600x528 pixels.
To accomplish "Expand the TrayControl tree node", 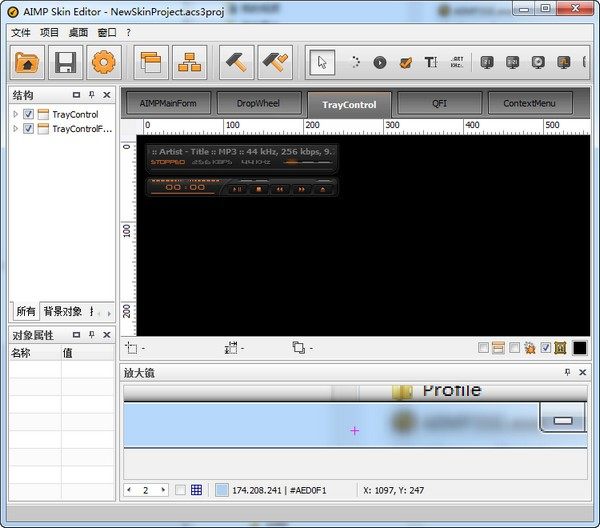I will tap(15, 114).
